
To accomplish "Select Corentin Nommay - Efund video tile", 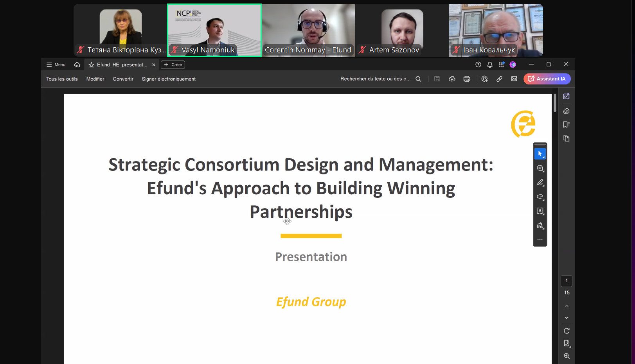I will click(x=308, y=30).
